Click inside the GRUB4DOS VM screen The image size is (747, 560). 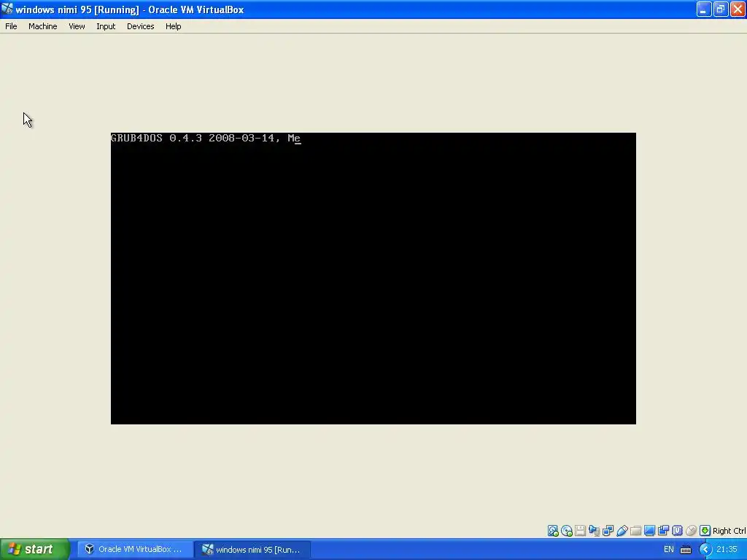[x=373, y=279]
